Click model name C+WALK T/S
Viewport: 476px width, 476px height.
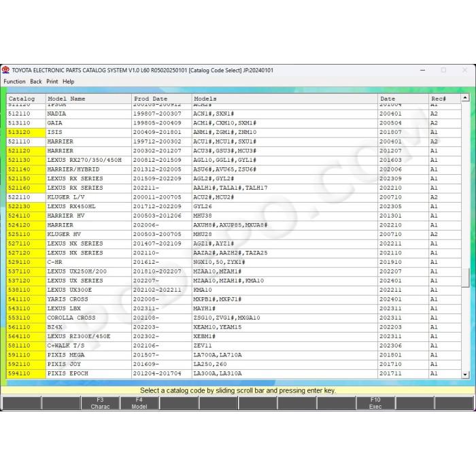(65, 345)
